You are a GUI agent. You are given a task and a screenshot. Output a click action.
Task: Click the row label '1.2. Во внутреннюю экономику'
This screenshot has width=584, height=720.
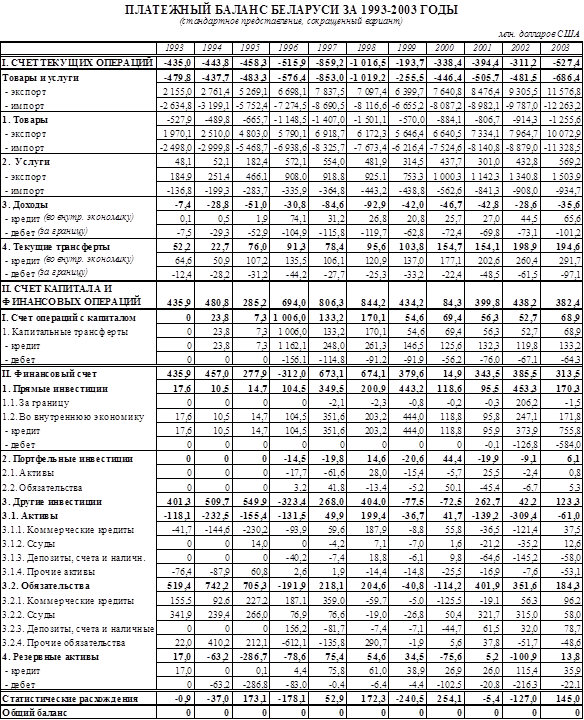pos(73,417)
